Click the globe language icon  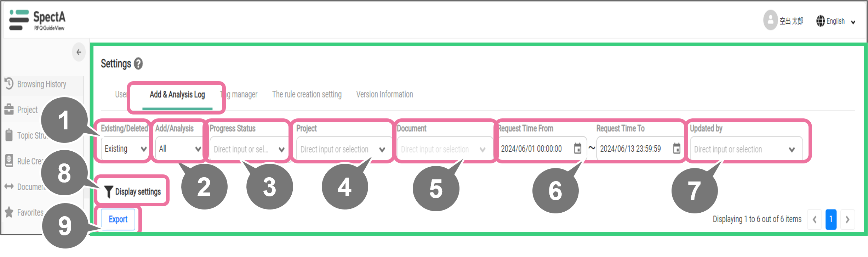pos(820,21)
